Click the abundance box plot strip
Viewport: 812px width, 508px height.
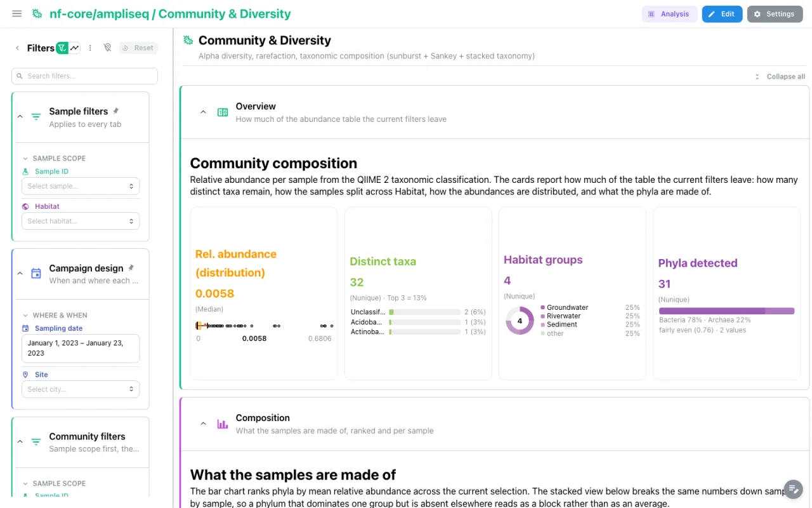click(x=263, y=326)
